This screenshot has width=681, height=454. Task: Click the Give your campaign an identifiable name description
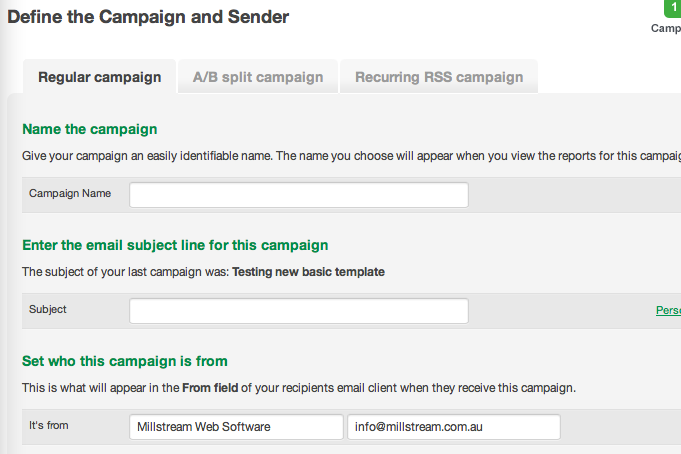(x=351, y=156)
